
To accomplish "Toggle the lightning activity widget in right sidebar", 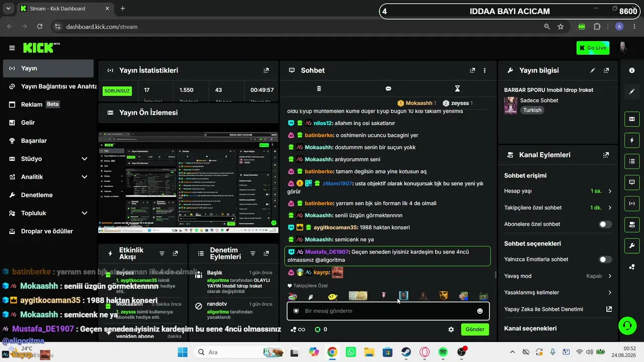I will pyautogui.click(x=632, y=140).
